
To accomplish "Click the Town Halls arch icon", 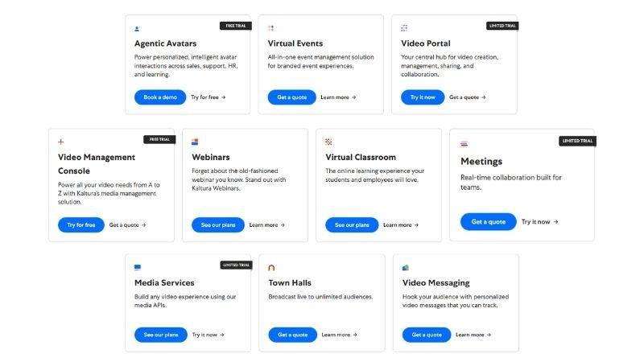I will [271, 267].
